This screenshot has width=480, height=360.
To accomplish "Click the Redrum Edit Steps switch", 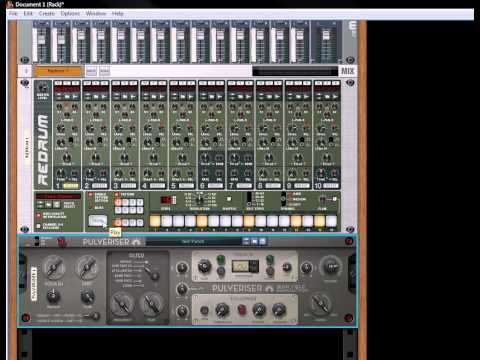I will click(x=249, y=199).
